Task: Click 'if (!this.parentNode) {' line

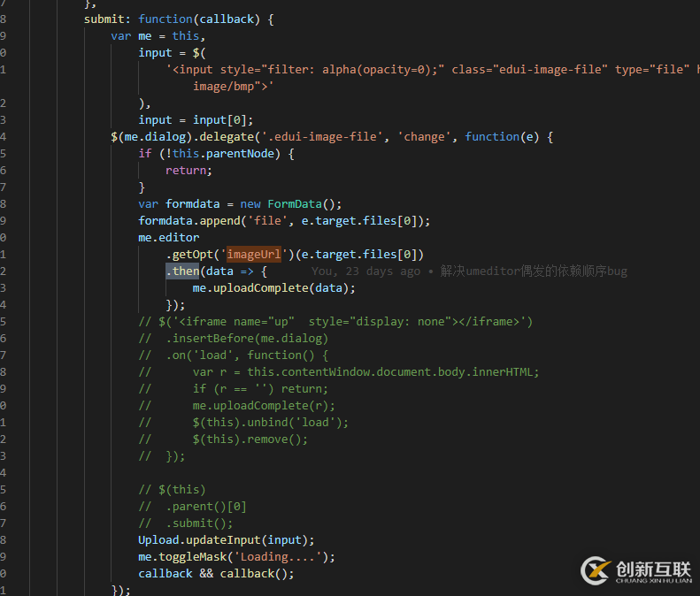Action: click(x=216, y=154)
